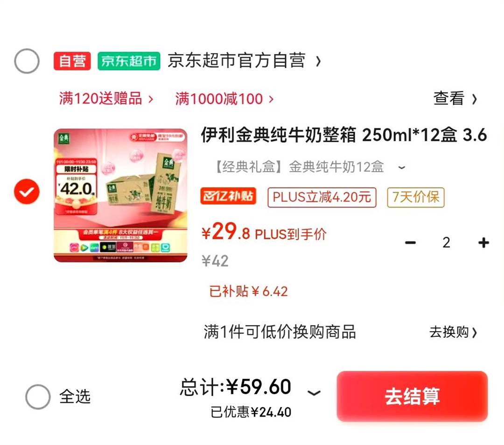Open the 伊利金典纯牛奶 product thumbnail

point(120,195)
